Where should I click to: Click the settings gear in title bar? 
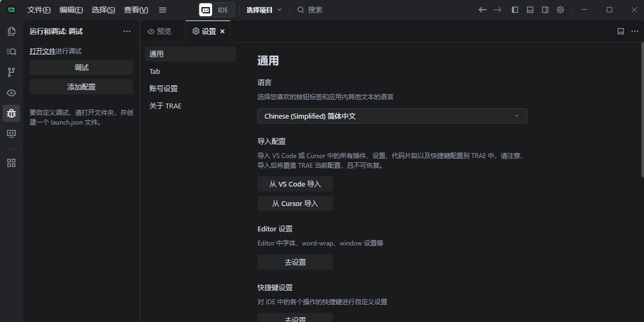tap(560, 9)
